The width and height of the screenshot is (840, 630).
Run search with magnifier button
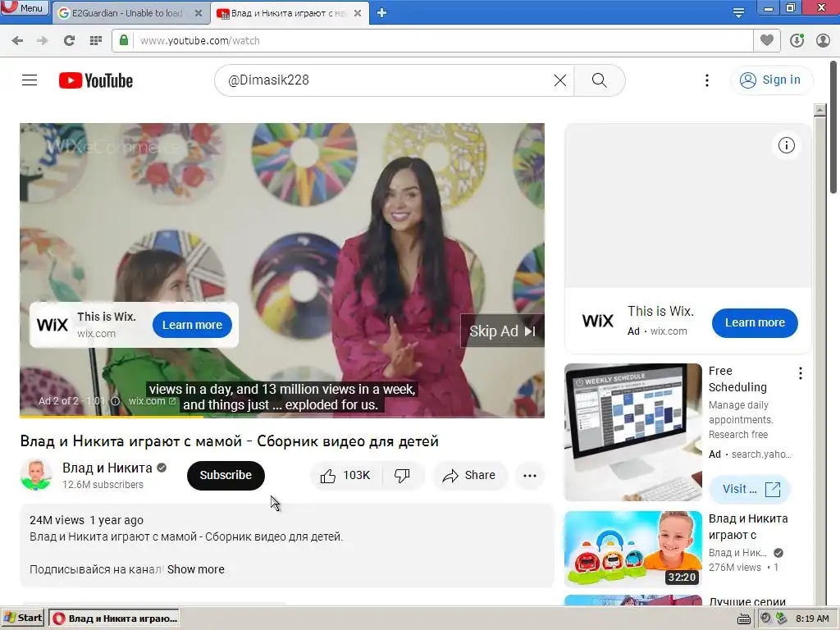(600, 80)
